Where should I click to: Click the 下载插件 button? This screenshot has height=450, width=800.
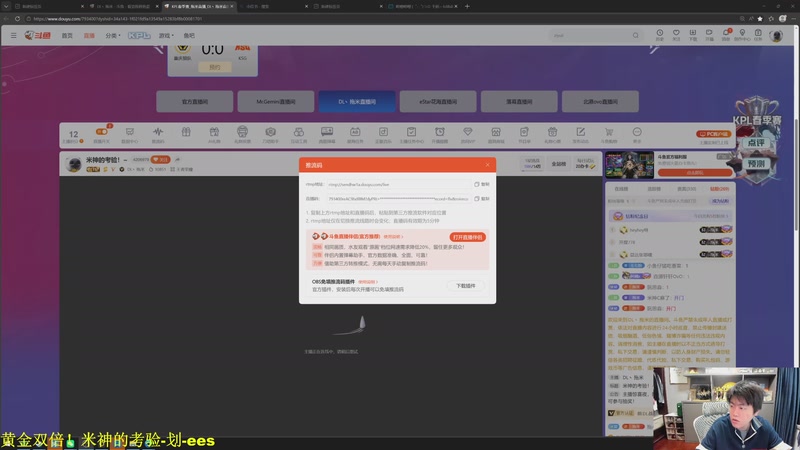coord(465,286)
